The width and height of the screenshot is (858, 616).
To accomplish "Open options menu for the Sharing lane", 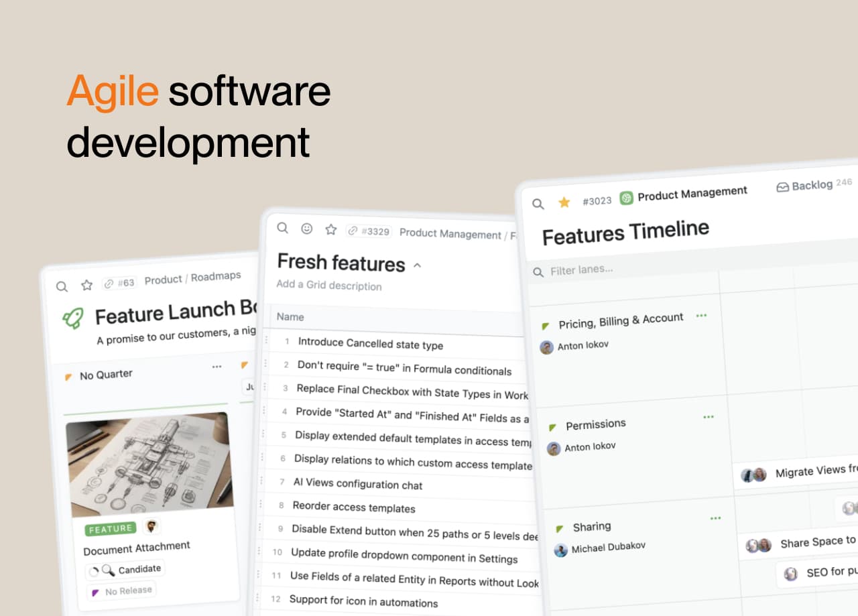I will click(x=715, y=517).
